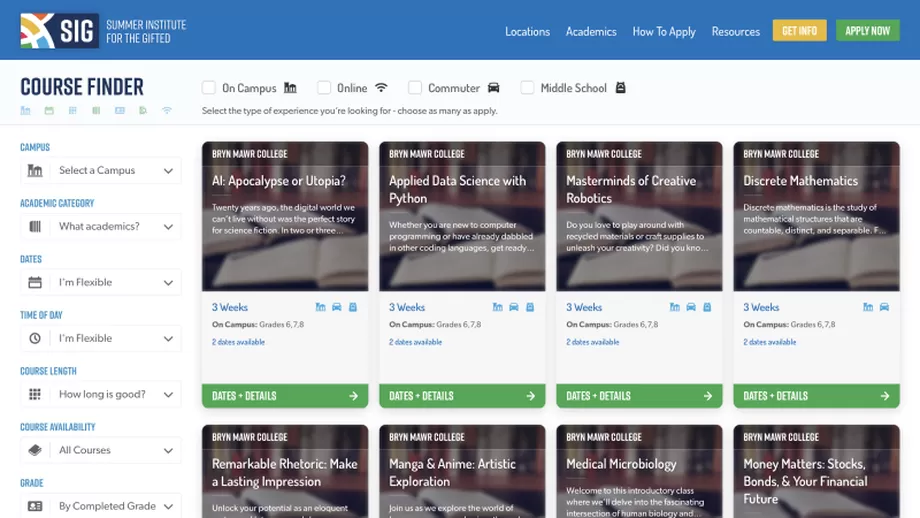The image size is (920, 518).
Task: Click arrow icon on Masterminds of Creative Robotics card
Action: coord(707,396)
